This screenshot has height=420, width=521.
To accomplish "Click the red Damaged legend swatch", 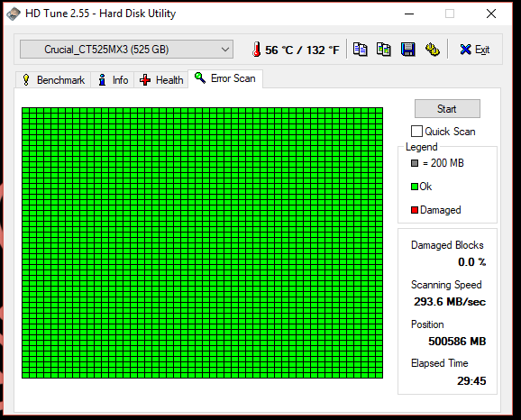I will point(415,210).
